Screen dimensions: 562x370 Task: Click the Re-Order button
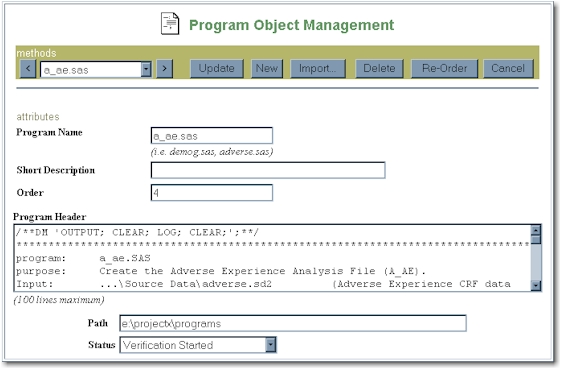click(x=444, y=68)
